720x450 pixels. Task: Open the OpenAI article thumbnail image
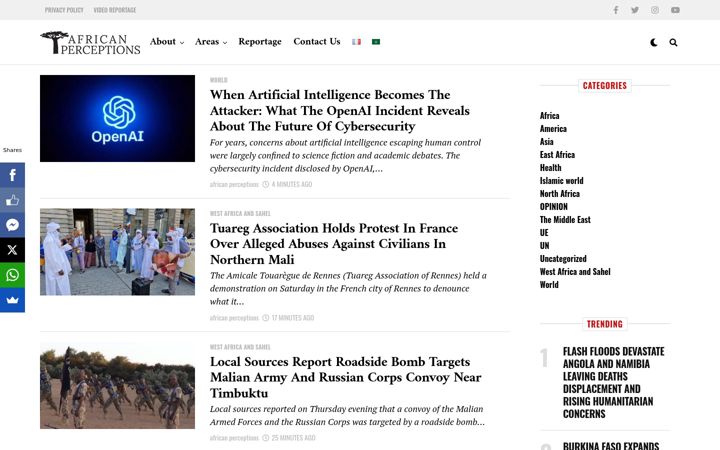117,118
